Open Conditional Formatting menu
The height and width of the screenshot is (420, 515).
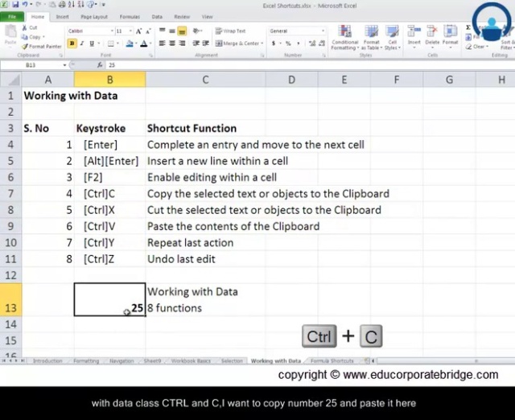(x=344, y=38)
